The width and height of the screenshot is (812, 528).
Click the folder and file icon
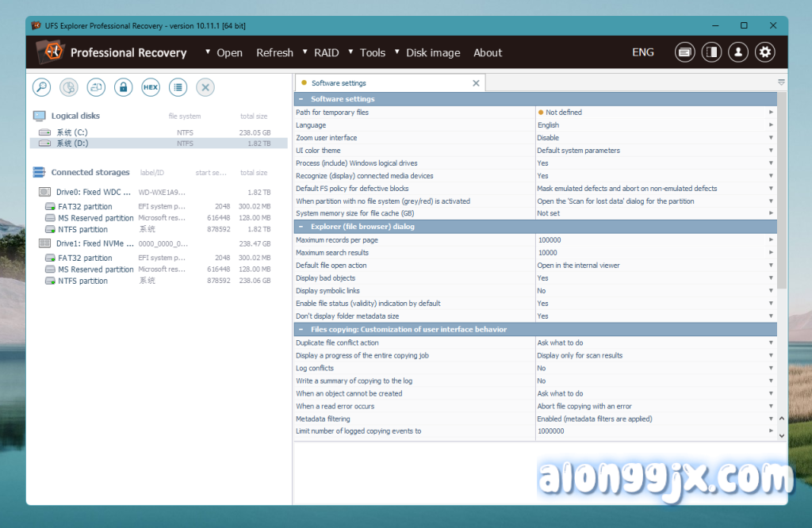(96, 87)
